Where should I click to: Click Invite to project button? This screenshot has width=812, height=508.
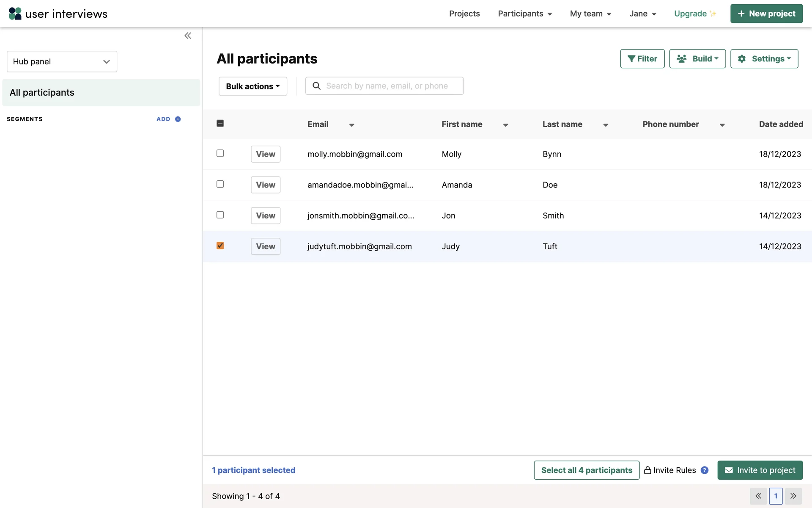760,470
